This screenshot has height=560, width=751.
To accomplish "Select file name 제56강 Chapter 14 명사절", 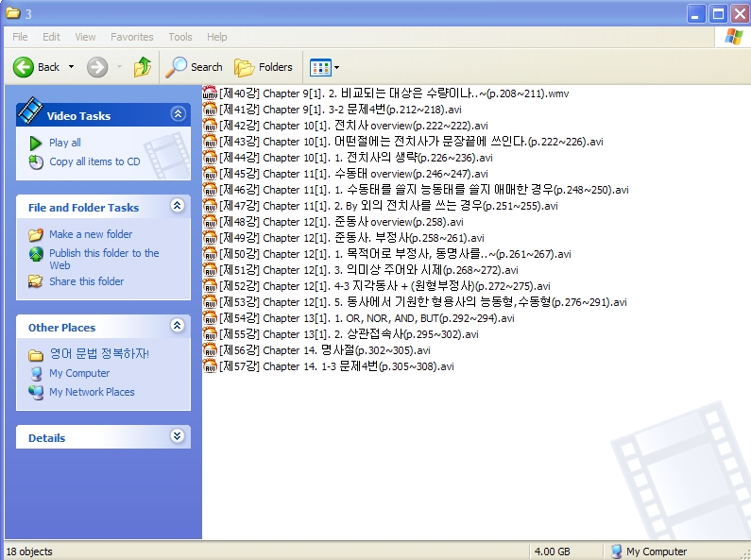I will tap(325, 350).
